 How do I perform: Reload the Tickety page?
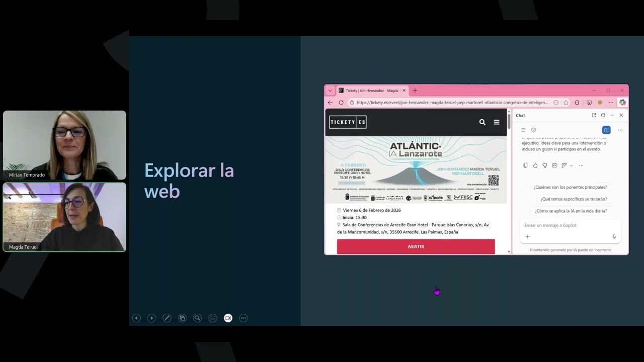pyautogui.click(x=341, y=102)
